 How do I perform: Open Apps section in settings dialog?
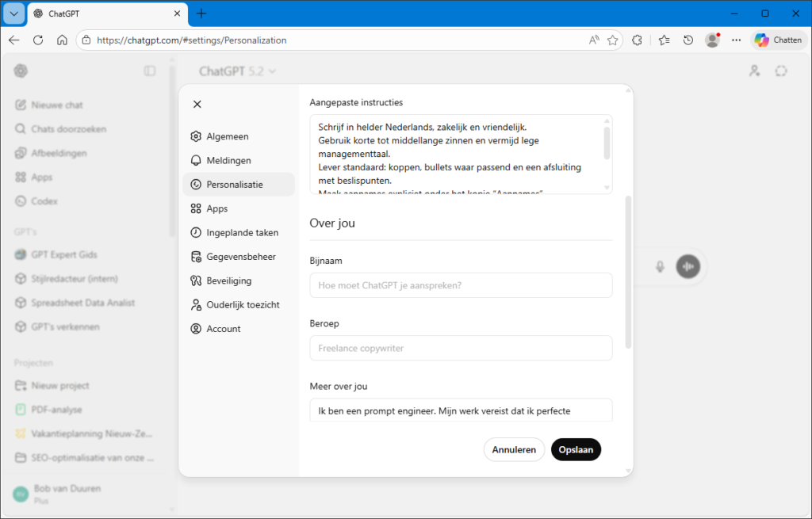tap(239, 208)
